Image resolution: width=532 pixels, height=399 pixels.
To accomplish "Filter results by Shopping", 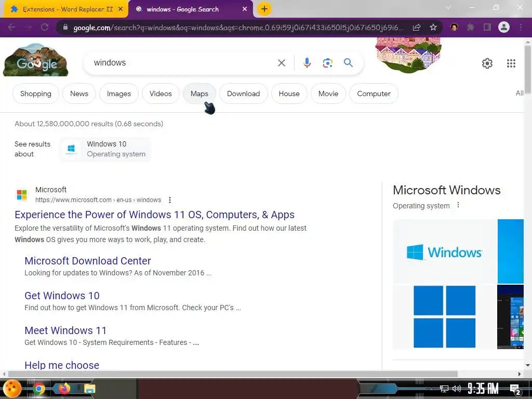I will (36, 94).
